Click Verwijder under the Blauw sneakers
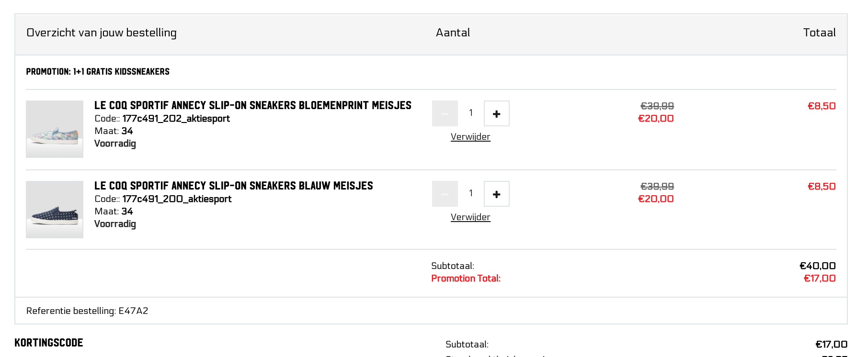This screenshot has width=868, height=357. coord(470,217)
